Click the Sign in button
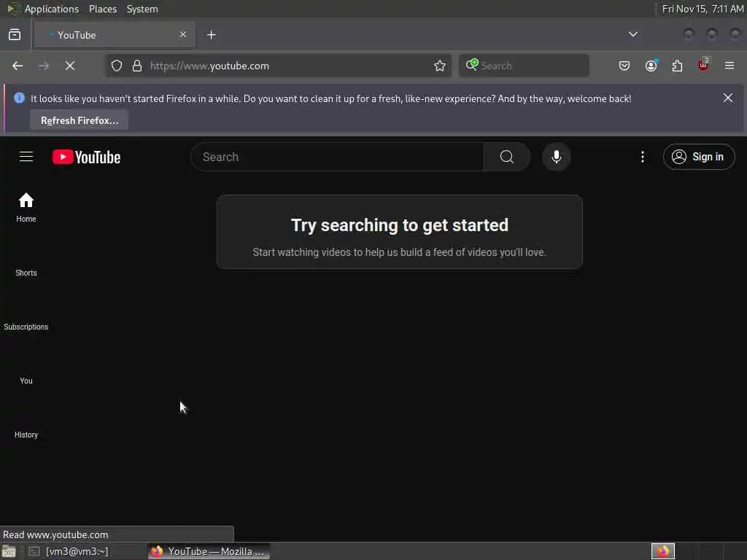This screenshot has width=747, height=560. [699, 157]
